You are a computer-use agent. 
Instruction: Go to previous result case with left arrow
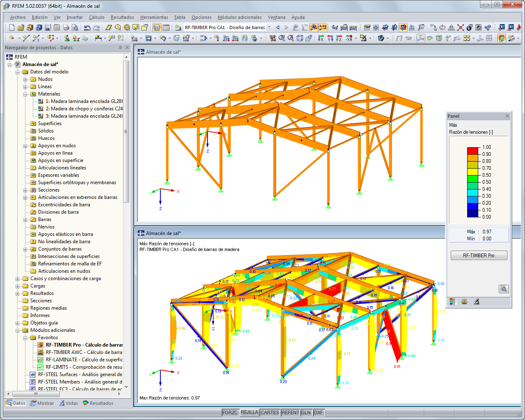point(278,27)
